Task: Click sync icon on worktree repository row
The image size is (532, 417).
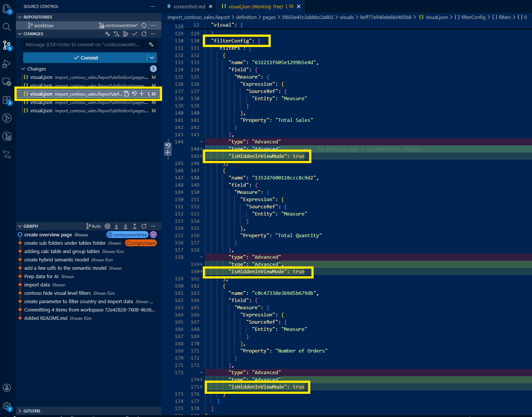Action: 144,25
